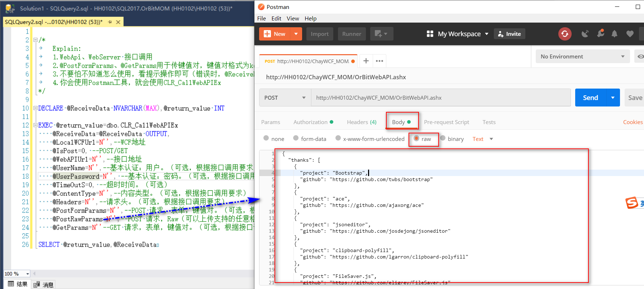The height and width of the screenshot is (289, 644).
Task: Click the satellite capture requests icon
Action: click(x=585, y=34)
